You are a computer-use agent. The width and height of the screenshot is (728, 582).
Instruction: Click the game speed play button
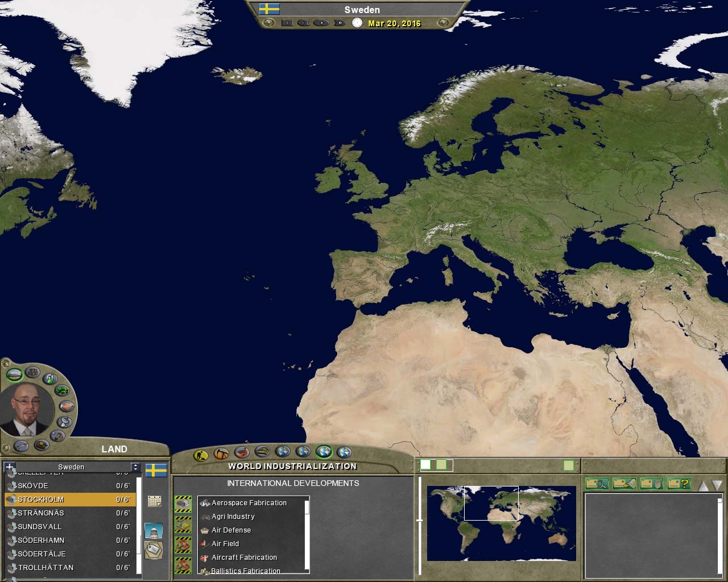coord(321,23)
